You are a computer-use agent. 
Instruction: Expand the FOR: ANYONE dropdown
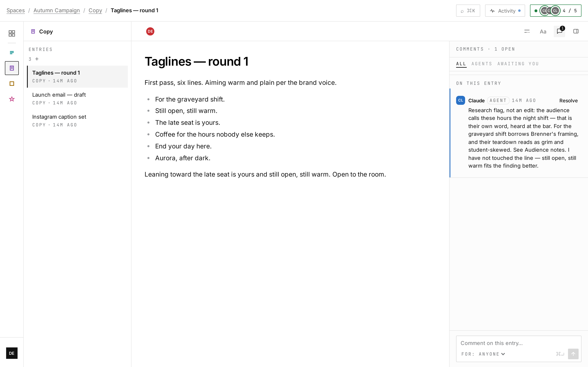click(x=483, y=354)
